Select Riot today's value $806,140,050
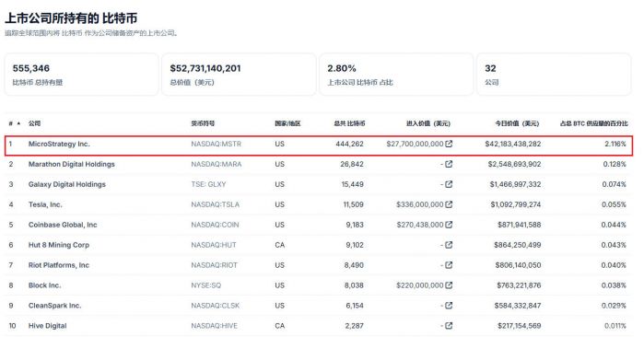The height and width of the screenshot is (337, 644). pyautogui.click(x=518, y=265)
